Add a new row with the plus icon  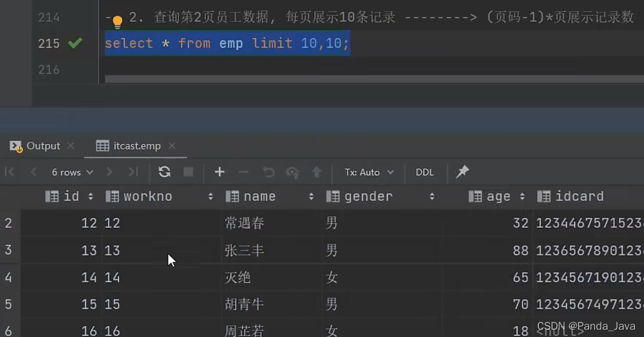[x=219, y=172]
